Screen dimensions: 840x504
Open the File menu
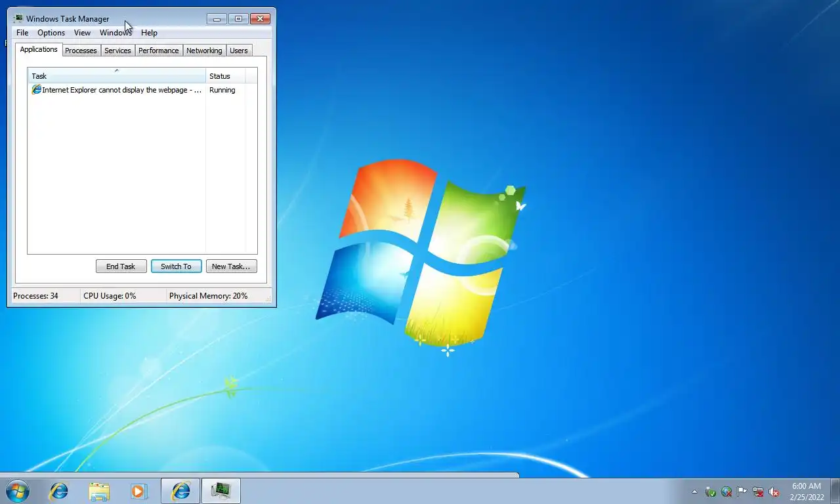coord(22,33)
